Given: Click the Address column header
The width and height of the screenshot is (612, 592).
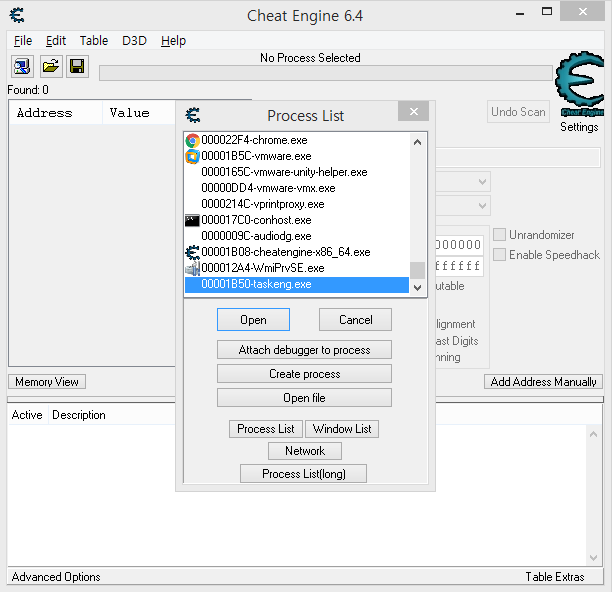Looking at the screenshot, I should (x=56, y=113).
